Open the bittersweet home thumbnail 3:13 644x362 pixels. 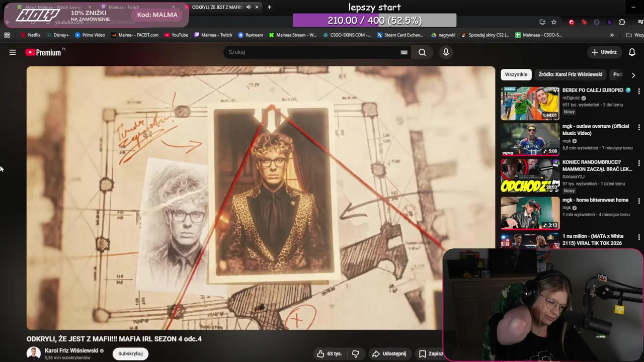coord(530,213)
